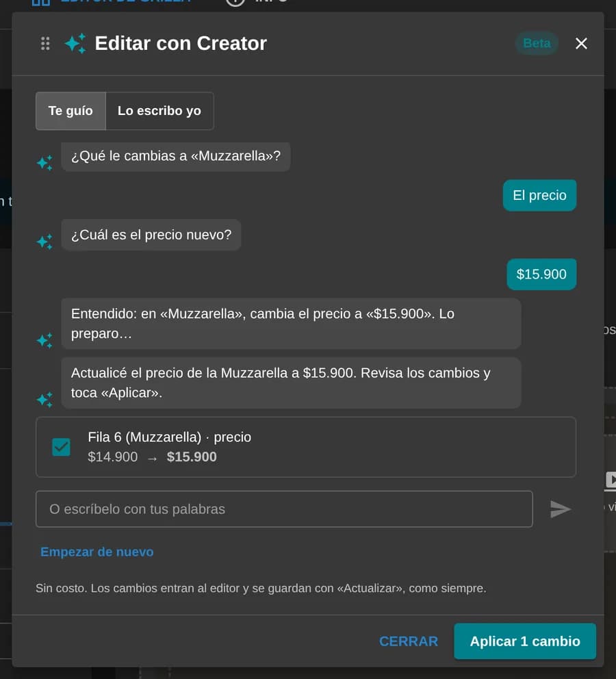This screenshot has width=616, height=679.
Task: Click the $15.900 reply bubble
Action: point(541,274)
